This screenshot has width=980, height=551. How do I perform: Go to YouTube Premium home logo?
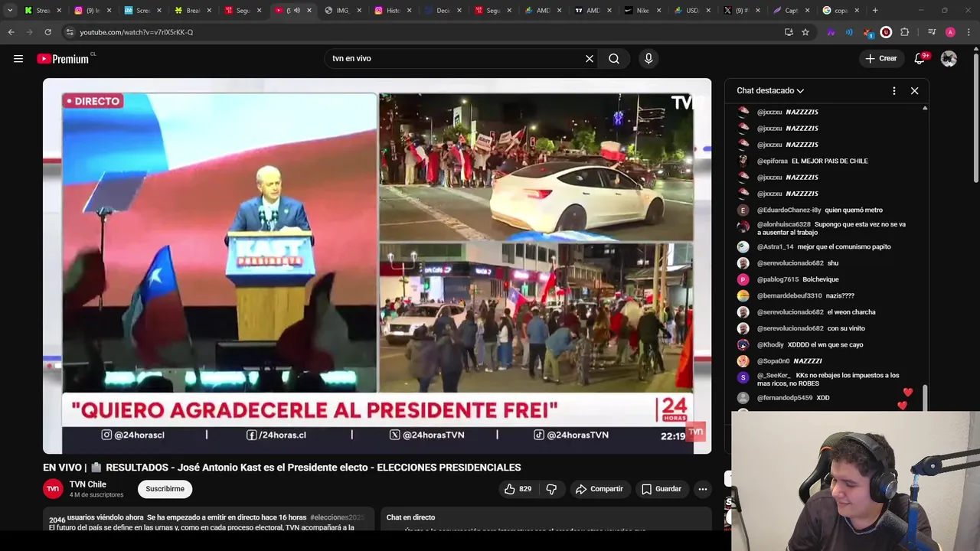[x=63, y=59]
